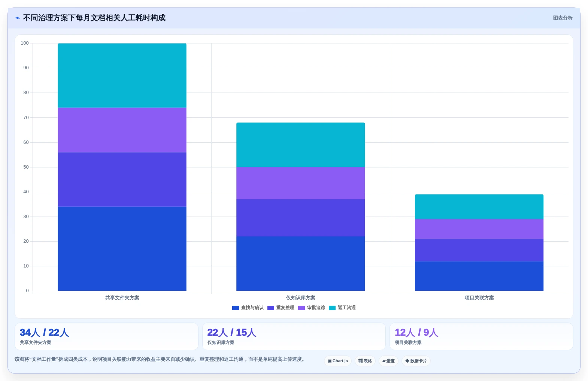Click the 返工沟通 segment of 仅知识库方案 bar

click(301, 145)
